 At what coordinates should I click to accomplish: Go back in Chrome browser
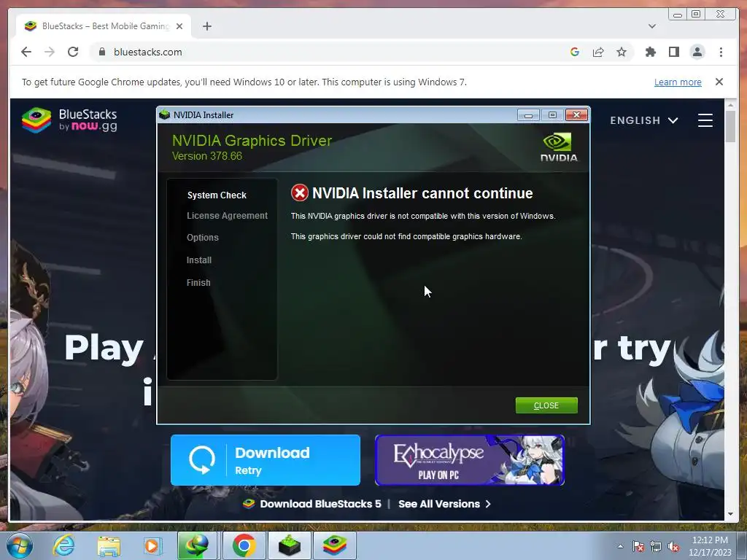point(26,52)
